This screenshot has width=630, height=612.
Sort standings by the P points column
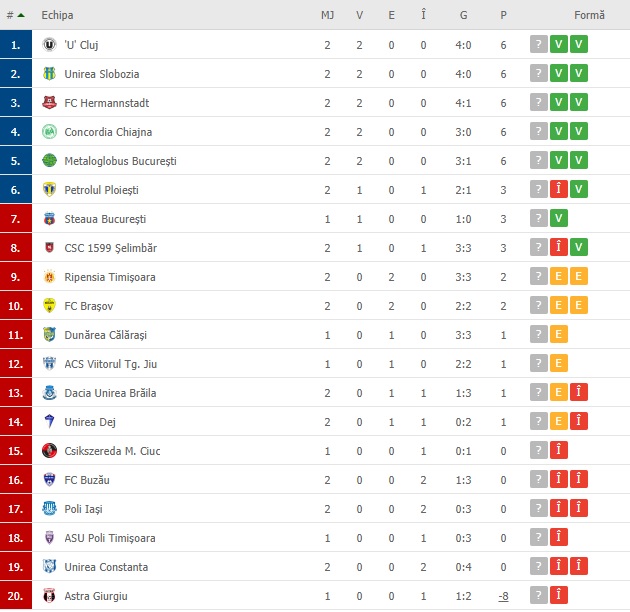pos(503,15)
